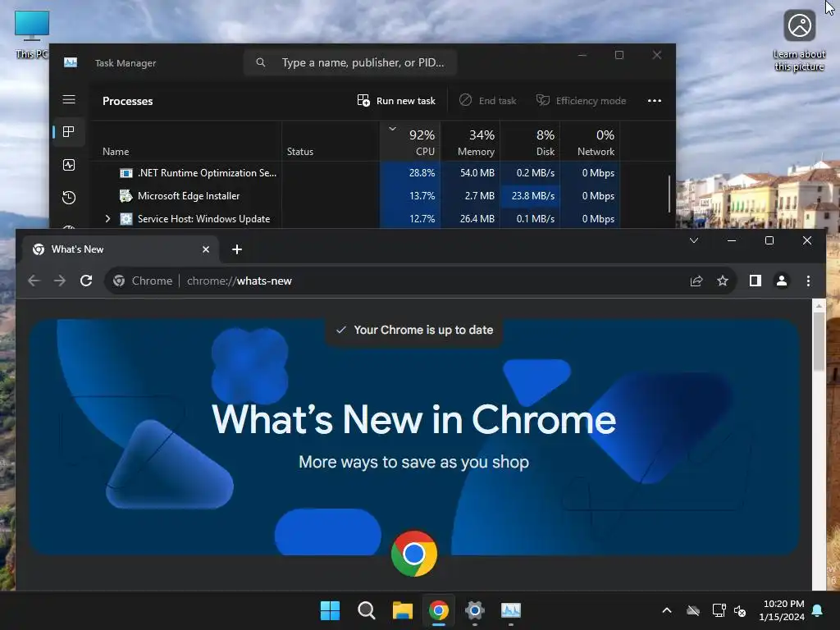Open Performance page icon in Task Manager sidebar

coord(69,165)
